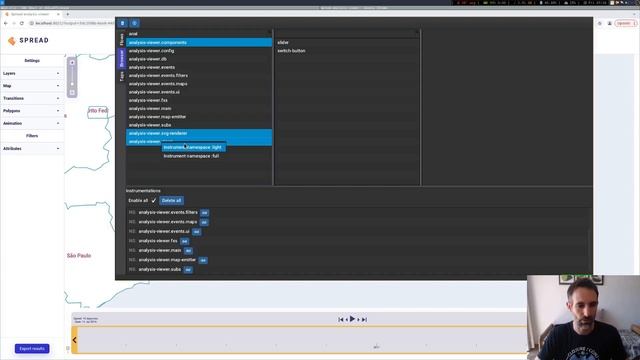Select namespace analysis-viewer.config
Image resolution: width=640 pixels, height=360 pixels.
coord(199,51)
